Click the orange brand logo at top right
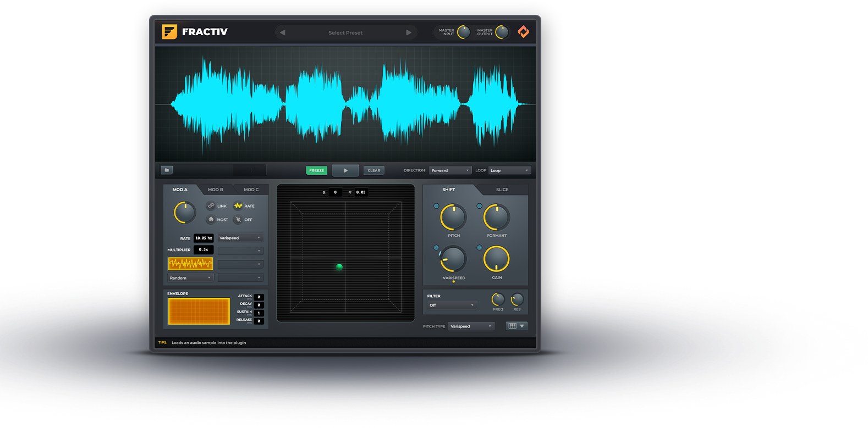868x428 pixels. [x=524, y=32]
